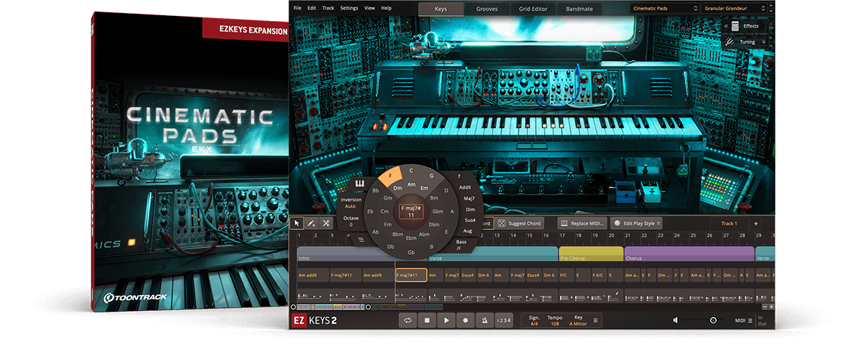Viewport: 868px width, 353px height.
Task: Add a new track with plus button
Action: click(x=756, y=224)
